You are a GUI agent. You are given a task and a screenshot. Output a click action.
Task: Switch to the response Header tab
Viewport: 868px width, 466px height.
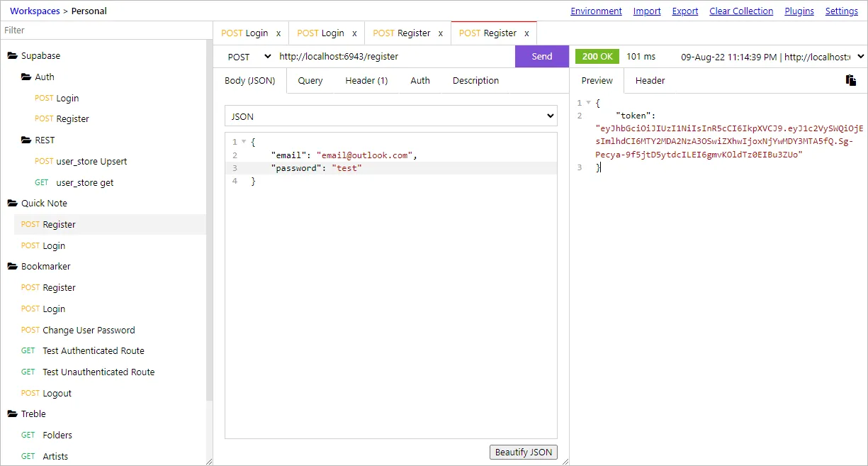[x=649, y=80]
